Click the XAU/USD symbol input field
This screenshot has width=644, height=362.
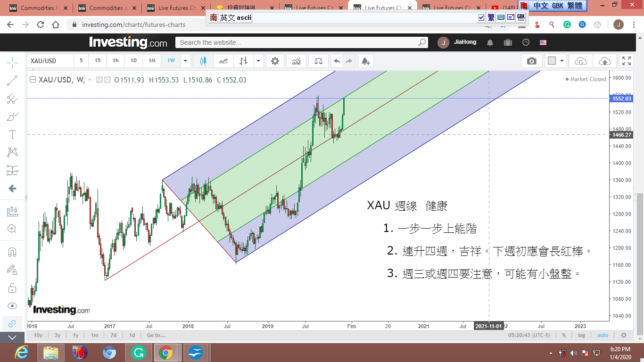click(50, 61)
